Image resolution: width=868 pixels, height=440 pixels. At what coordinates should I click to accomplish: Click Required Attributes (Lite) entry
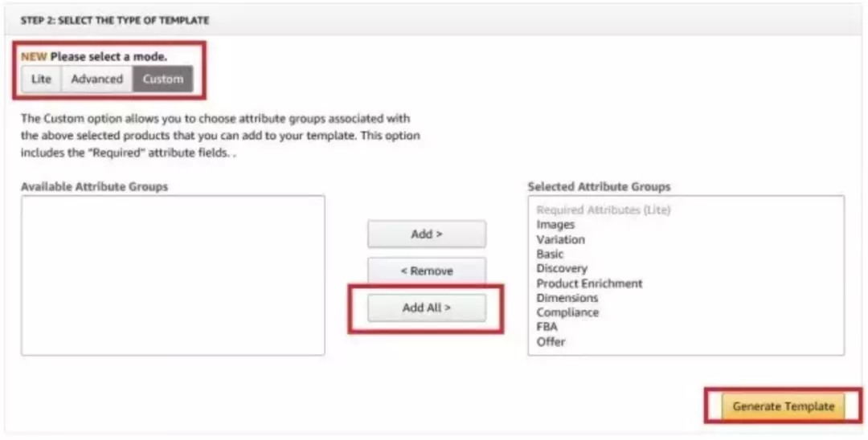[x=603, y=210]
